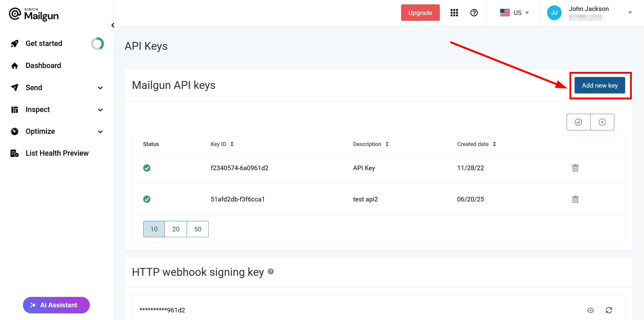Click the Mailgun logo
Screen dimensions: 644x320
pos(34,14)
